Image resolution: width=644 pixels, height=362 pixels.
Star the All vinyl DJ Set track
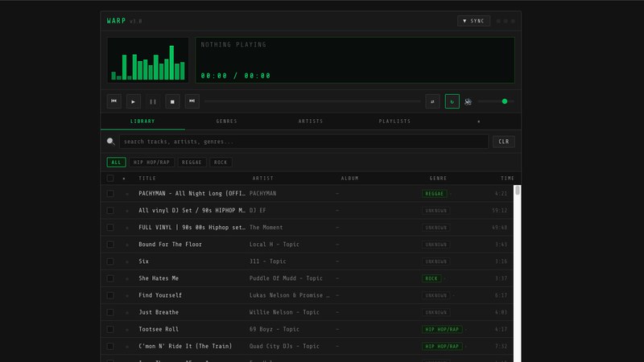127,211
